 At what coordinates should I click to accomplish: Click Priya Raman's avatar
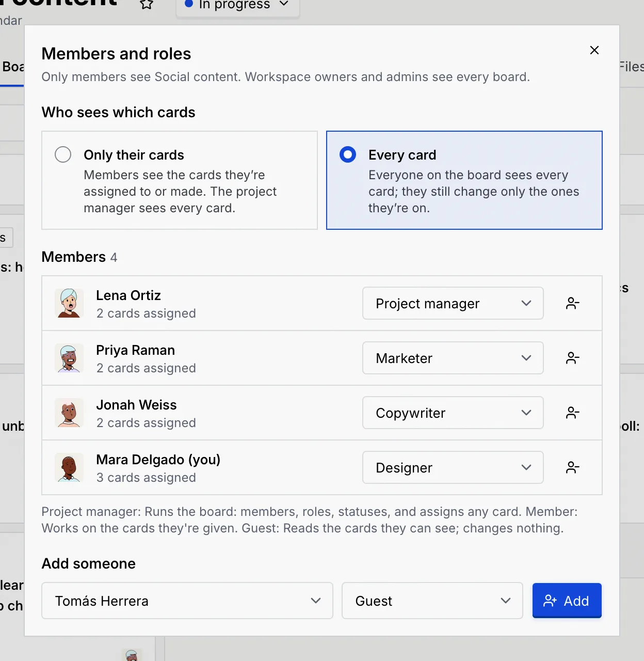tap(69, 358)
